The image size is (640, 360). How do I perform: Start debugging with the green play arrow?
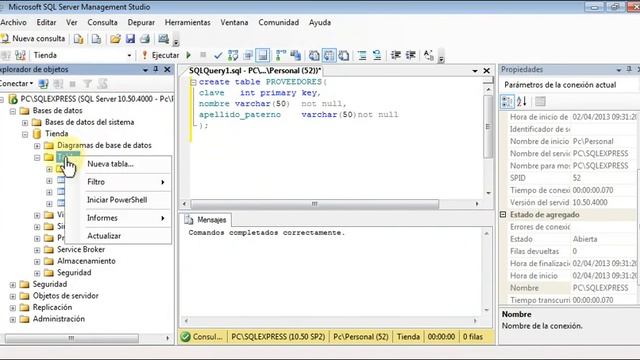189,55
